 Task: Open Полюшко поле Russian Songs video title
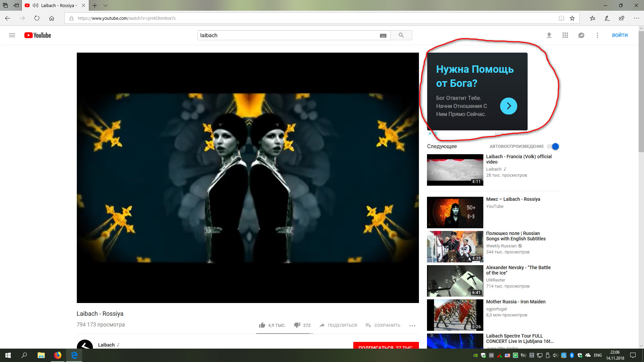point(516,236)
